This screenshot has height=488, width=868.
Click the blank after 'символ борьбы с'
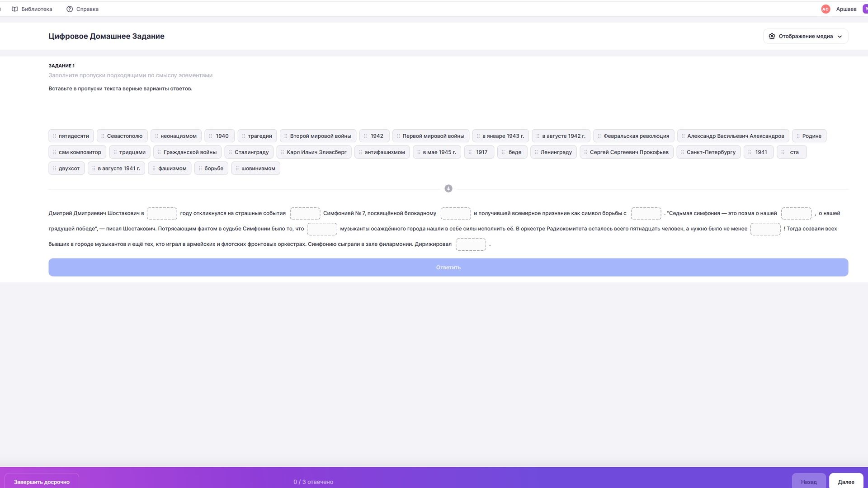tap(646, 213)
